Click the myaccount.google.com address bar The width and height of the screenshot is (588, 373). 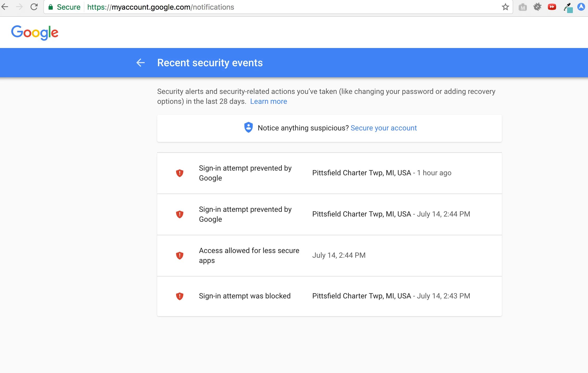(287, 7)
